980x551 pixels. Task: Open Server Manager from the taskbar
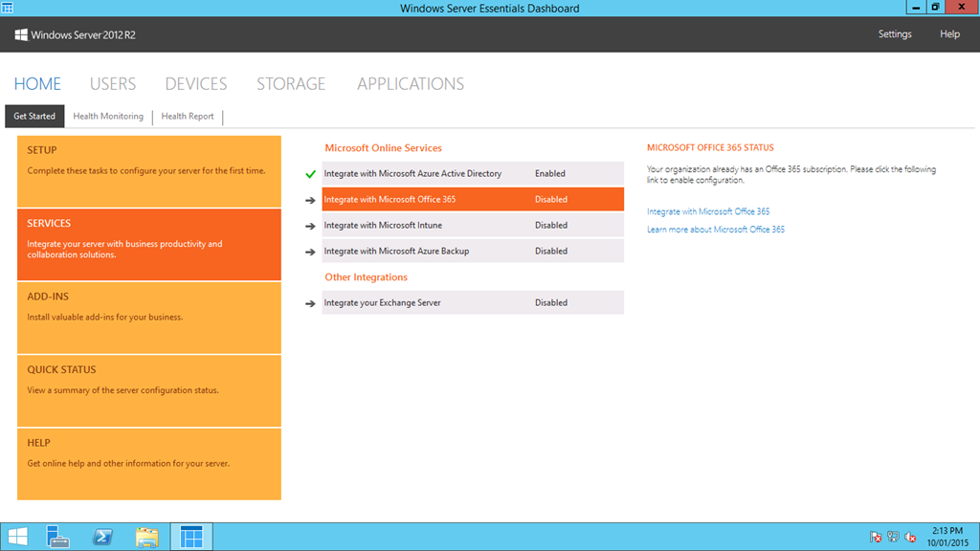pyautogui.click(x=58, y=537)
